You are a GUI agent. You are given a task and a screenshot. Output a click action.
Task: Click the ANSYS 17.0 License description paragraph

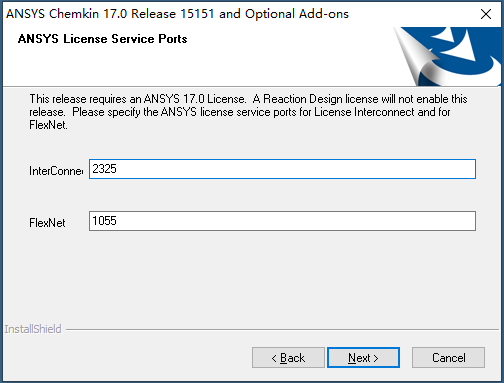248,112
